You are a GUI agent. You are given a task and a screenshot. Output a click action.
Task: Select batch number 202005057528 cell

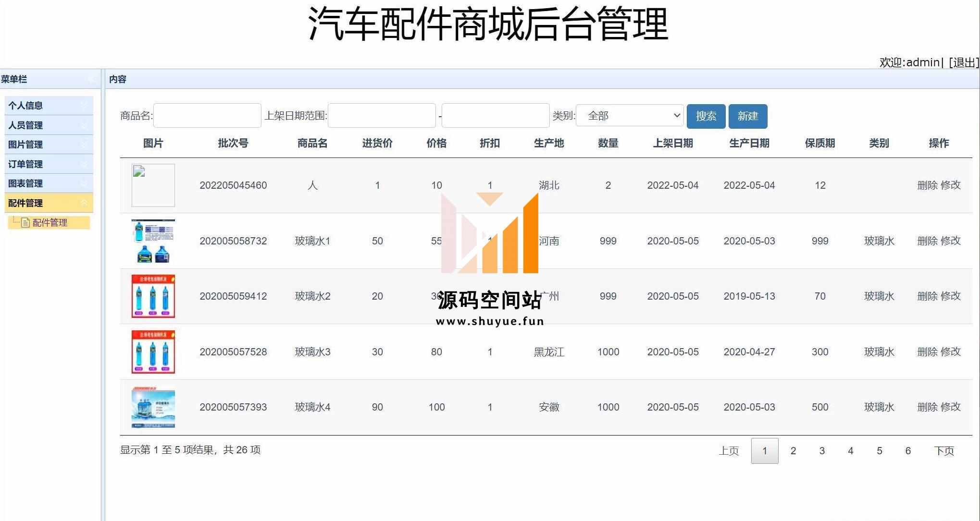233,352
